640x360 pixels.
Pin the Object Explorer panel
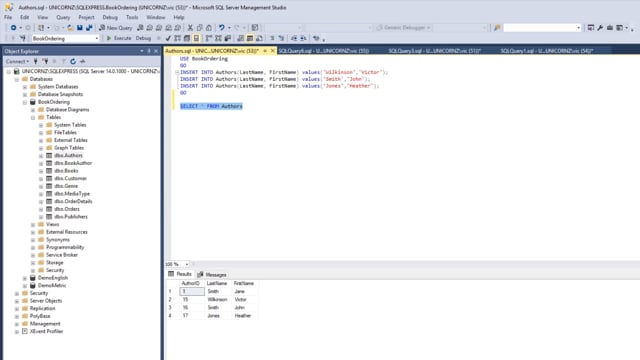point(149,51)
